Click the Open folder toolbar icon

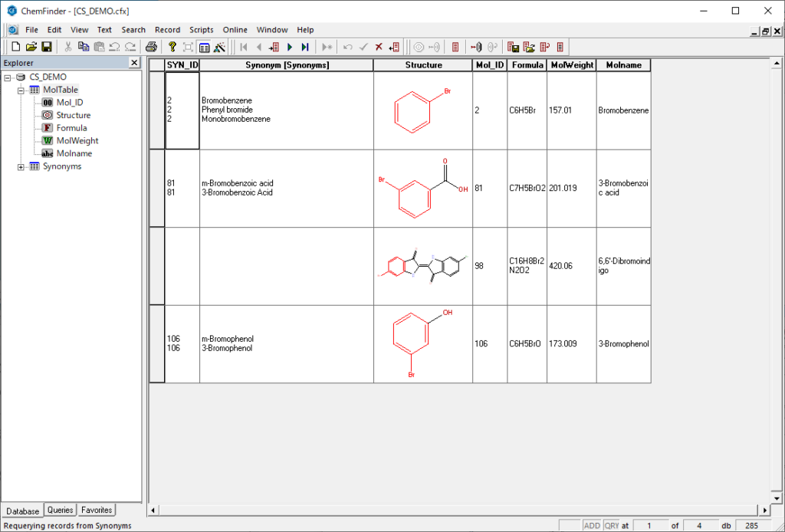coord(31,47)
